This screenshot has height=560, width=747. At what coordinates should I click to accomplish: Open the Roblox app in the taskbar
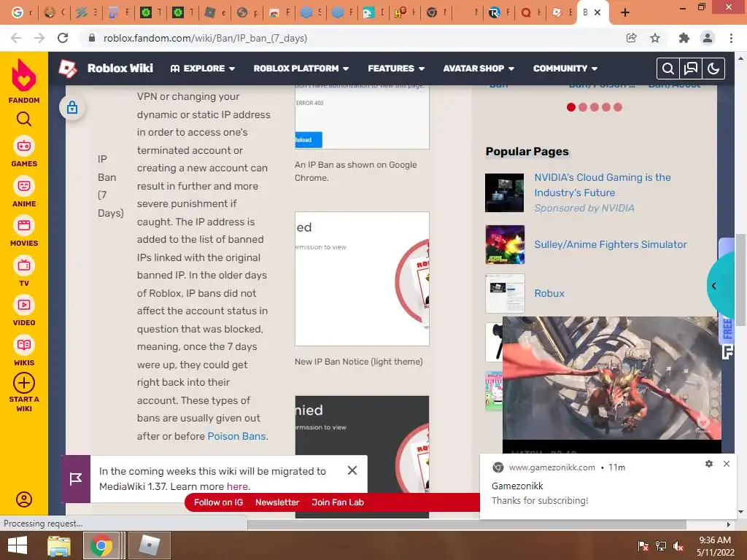[x=150, y=545]
